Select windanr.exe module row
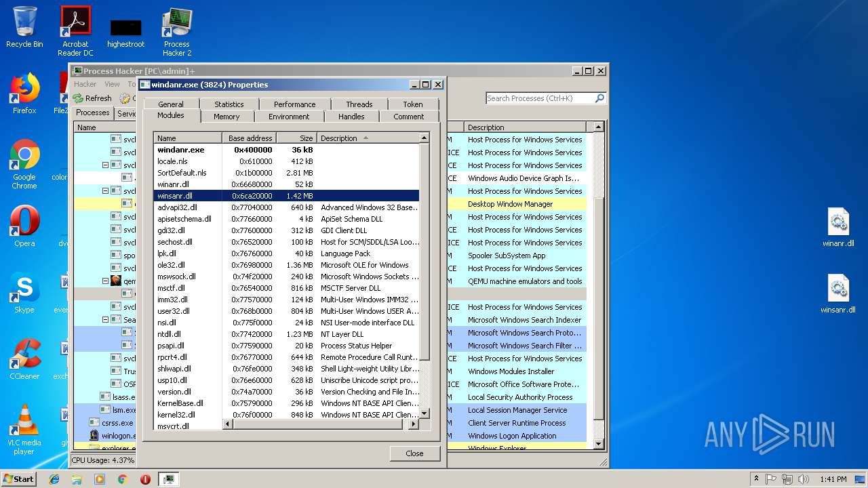 coord(287,150)
